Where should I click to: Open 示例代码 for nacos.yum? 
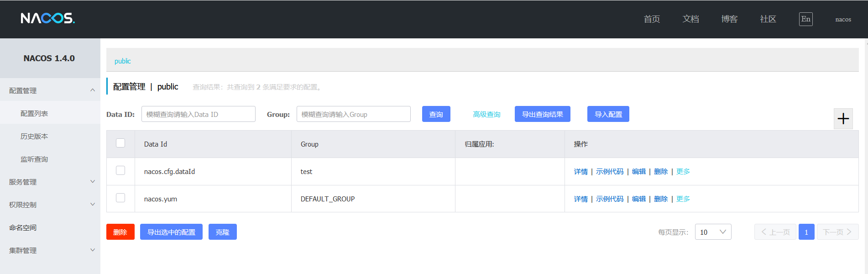609,199
